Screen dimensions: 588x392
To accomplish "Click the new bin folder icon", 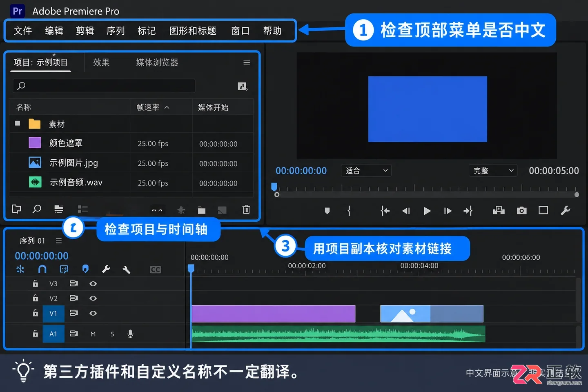I will 202,210.
